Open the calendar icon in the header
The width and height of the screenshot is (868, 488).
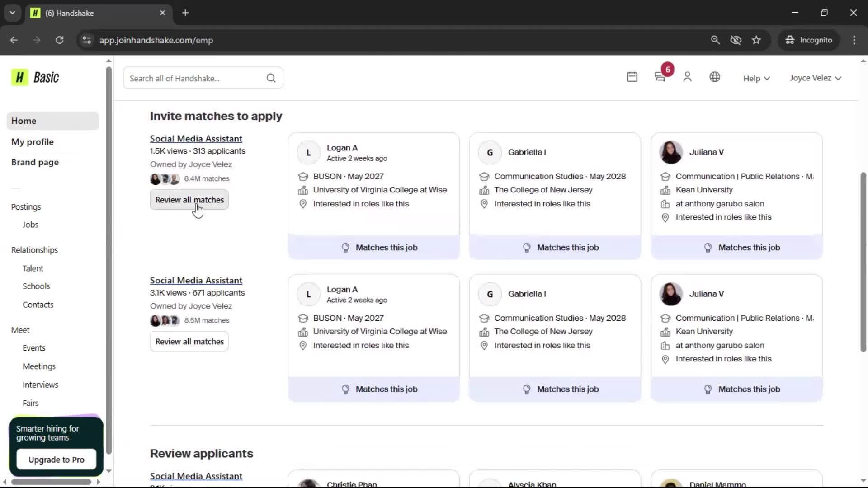(x=632, y=77)
